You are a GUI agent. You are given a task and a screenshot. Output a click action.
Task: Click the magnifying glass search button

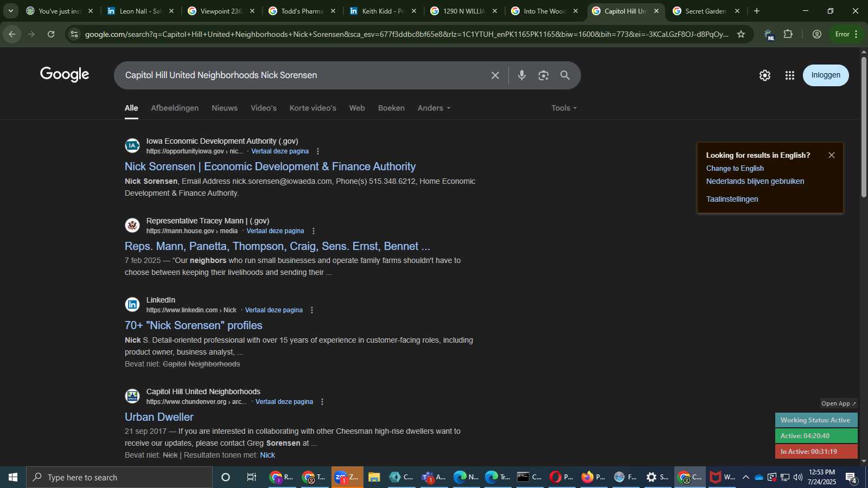coord(565,75)
